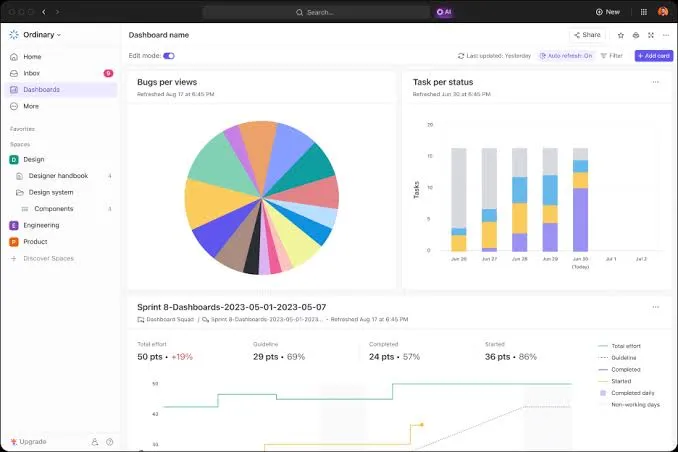Viewport: 678px width, 452px height.
Task: Go to Home in sidebar
Action: tap(61, 57)
